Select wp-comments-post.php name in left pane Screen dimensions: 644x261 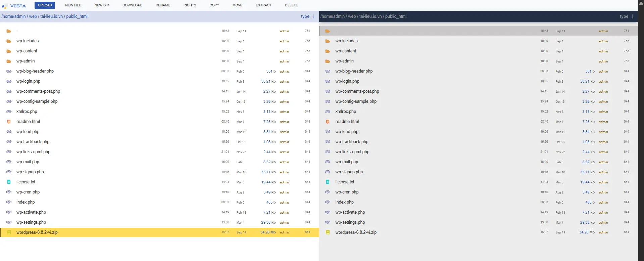click(38, 91)
